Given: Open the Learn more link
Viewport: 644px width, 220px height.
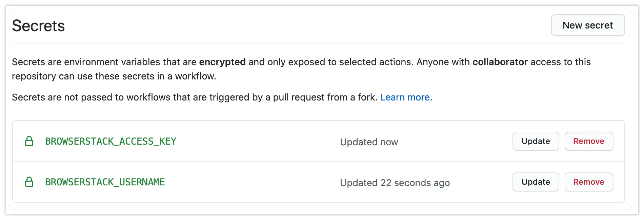Looking at the screenshot, I should [405, 97].
